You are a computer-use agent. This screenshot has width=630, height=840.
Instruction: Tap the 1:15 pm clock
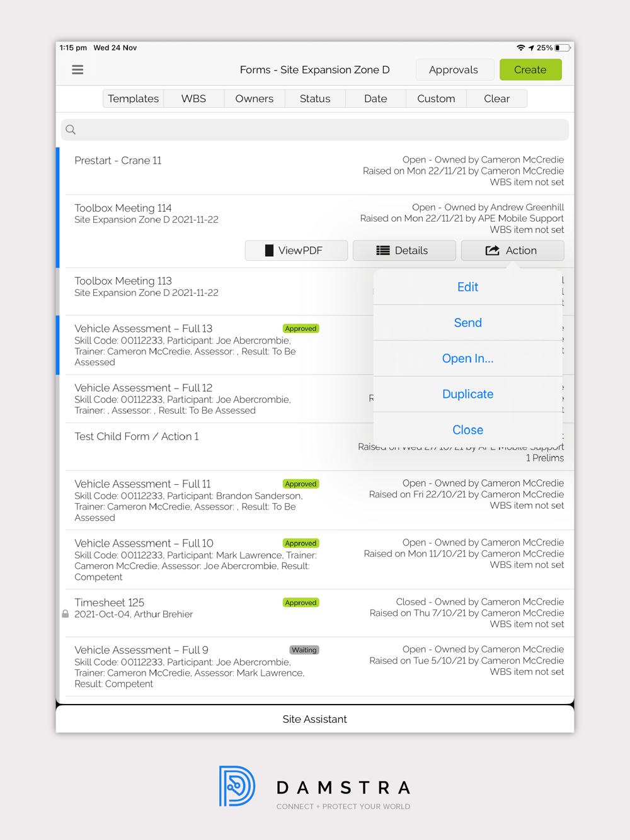tap(73, 48)
